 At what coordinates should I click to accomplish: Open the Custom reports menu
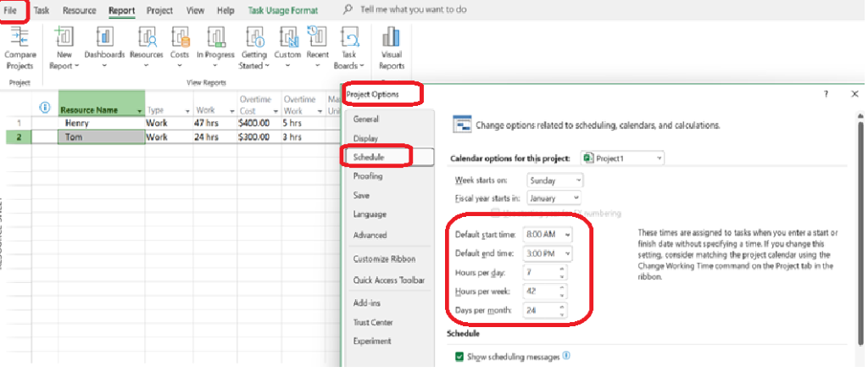(288, 48)
